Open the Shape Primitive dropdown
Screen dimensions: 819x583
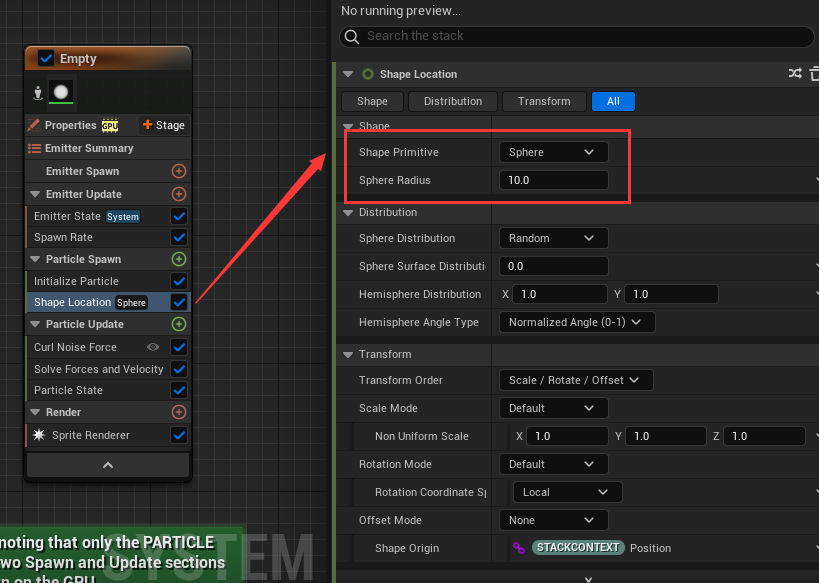[552, 152]
